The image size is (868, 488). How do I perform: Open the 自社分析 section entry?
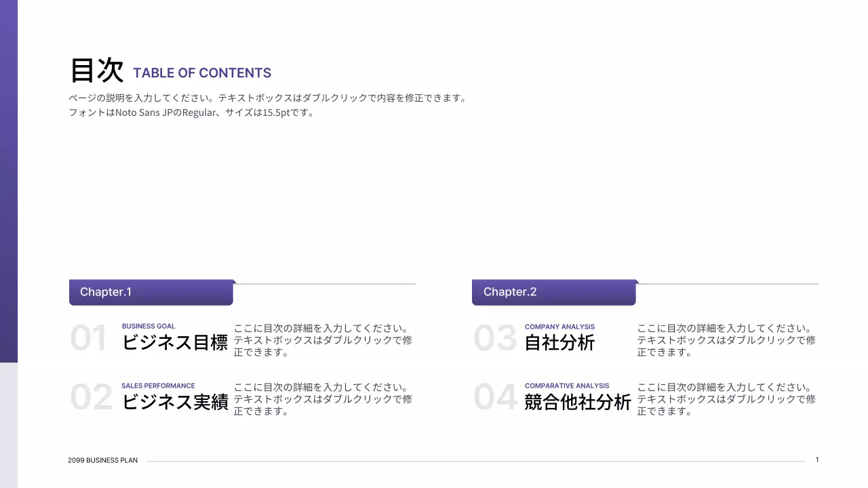(x=559, y=343)
